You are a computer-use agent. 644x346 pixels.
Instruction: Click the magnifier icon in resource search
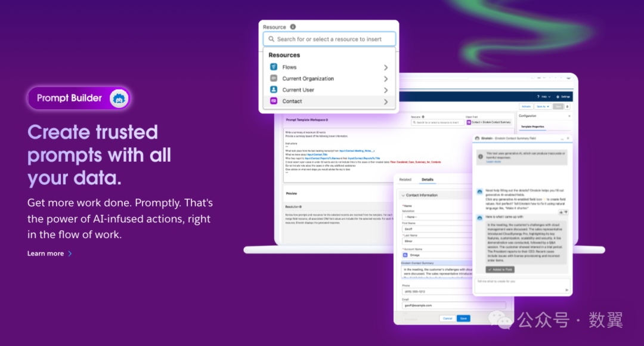click(x=271, y=39)
